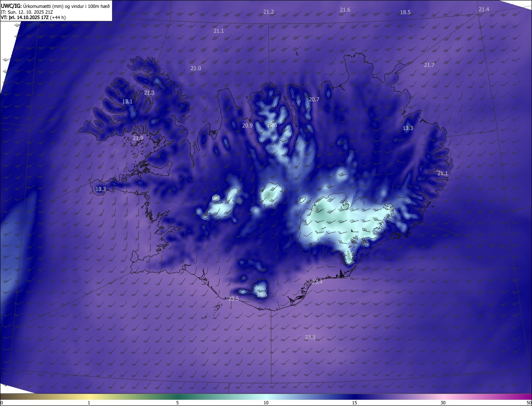Click the 21.9 wind value label
532x406 pixels.
pyautogui.click(x=138, y=138)
